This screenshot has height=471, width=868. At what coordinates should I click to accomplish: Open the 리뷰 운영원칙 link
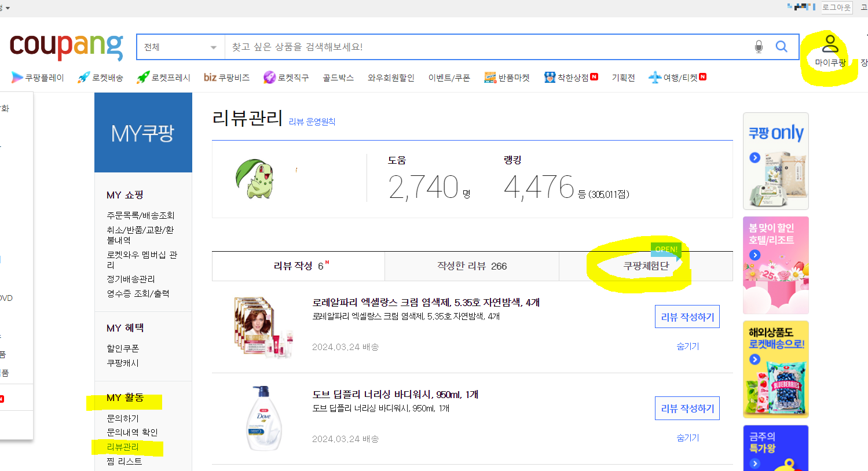(x=312, y=122)
